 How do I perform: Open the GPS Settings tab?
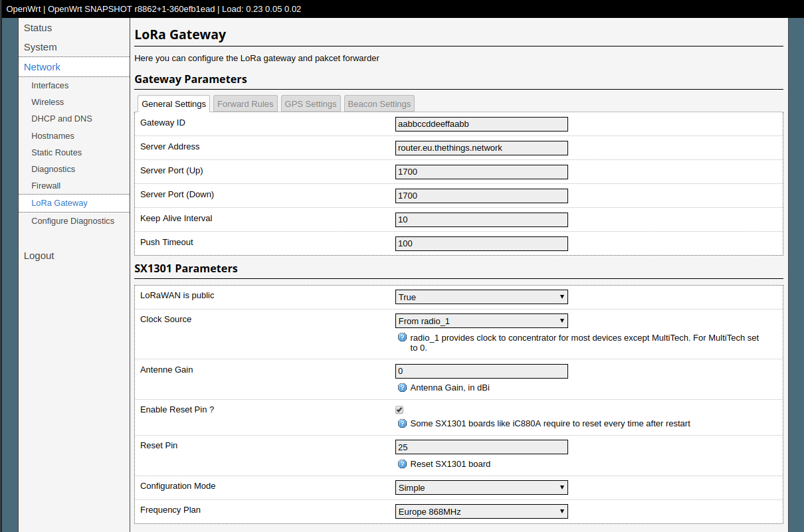coord(310,104)
